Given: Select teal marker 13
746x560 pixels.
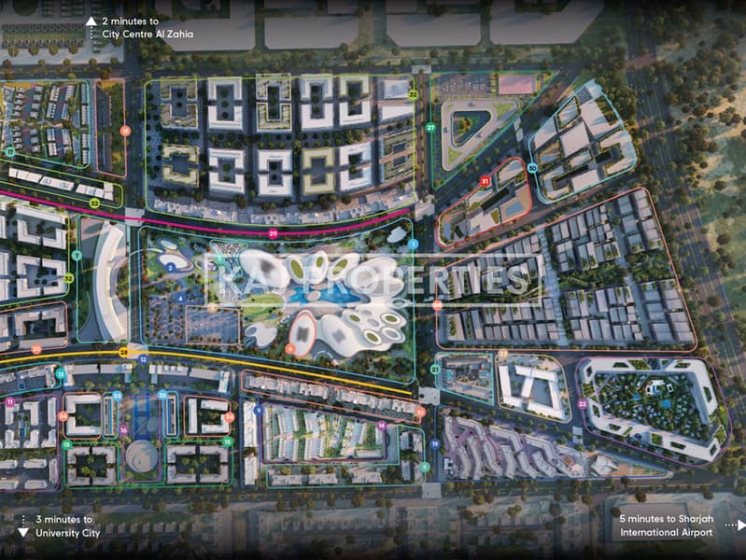Looking at the screenshot, I should coord(61,374).
